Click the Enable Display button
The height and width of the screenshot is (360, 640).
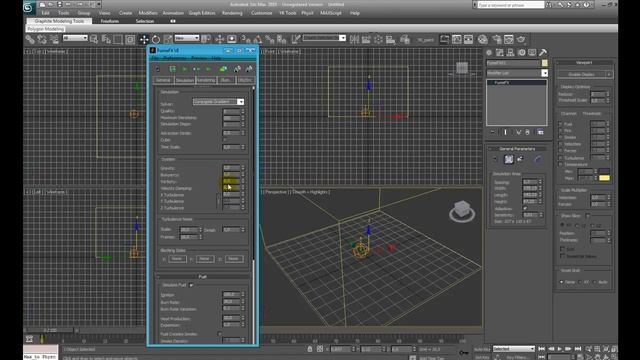pyautogui.click(x=582, y=74)
